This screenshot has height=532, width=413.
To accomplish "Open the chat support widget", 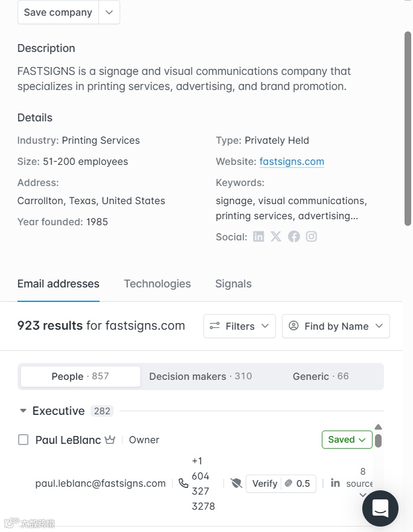I will (x=380, y=509).
